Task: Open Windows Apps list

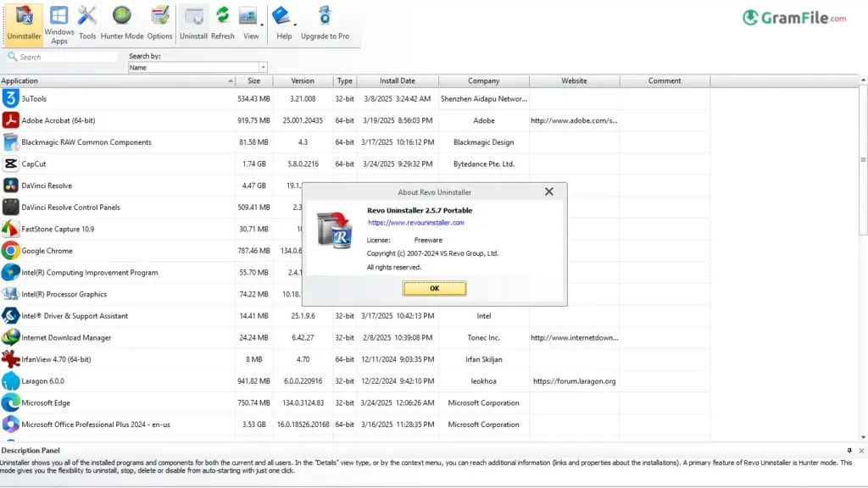Action: coord(59,25)
